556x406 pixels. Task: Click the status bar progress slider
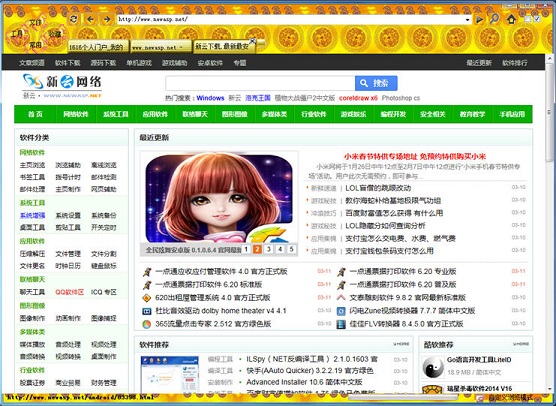coord(402,398)
